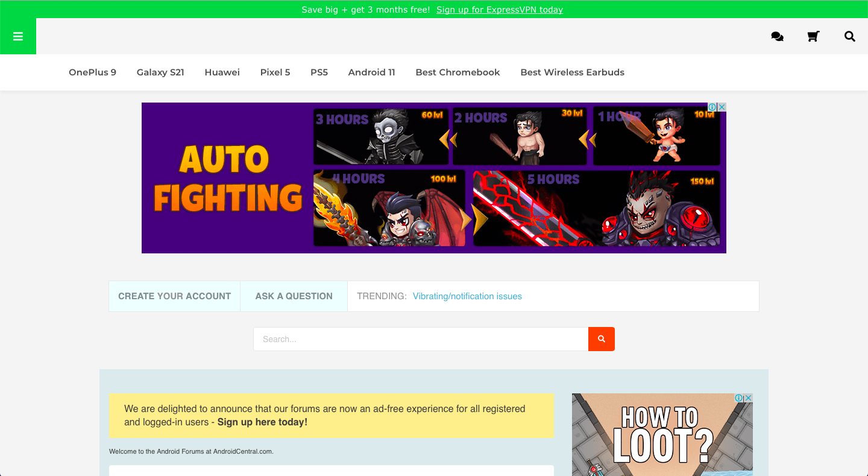Open the OnePlus 9 nav item
868x476 pixels.
92,72
